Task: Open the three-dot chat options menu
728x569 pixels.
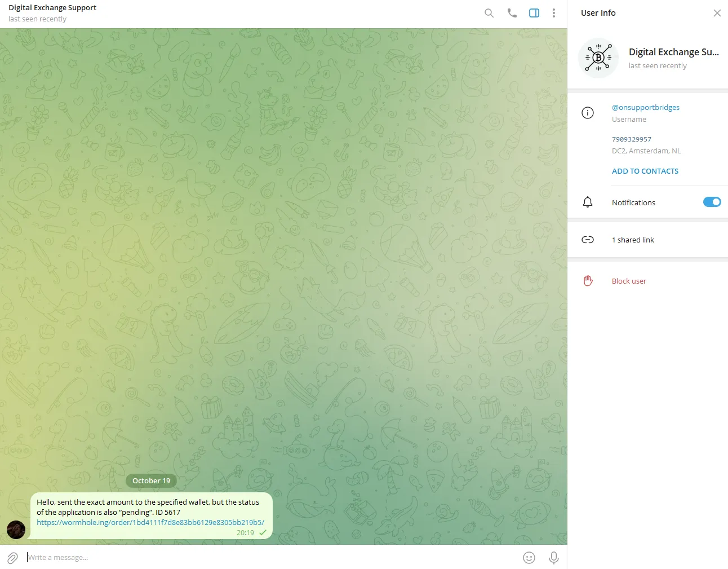Action: click(554, 13)
